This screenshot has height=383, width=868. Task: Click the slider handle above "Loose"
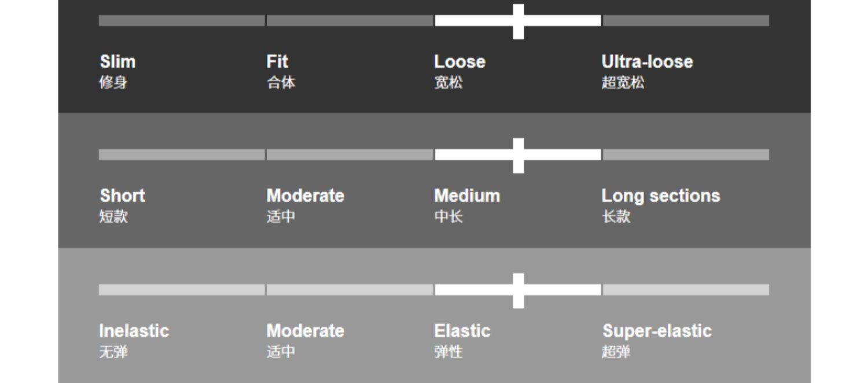(518, 21)
